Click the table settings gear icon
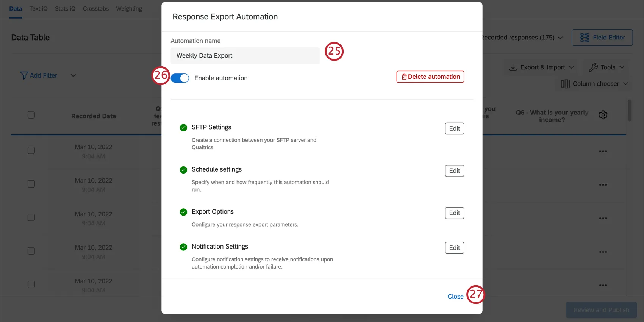Screen dimensions: 644x322 (x=603, y=115)
